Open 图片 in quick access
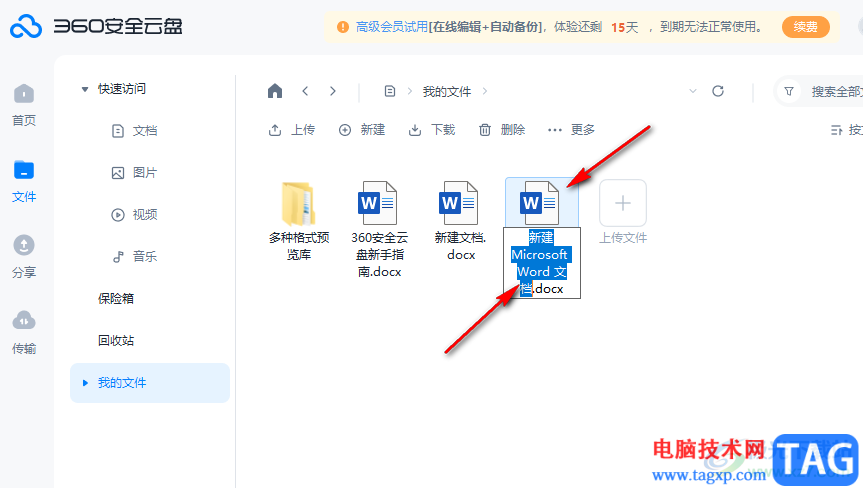The image size is (863, 488). pyautogui.click(x=134, y=173)
